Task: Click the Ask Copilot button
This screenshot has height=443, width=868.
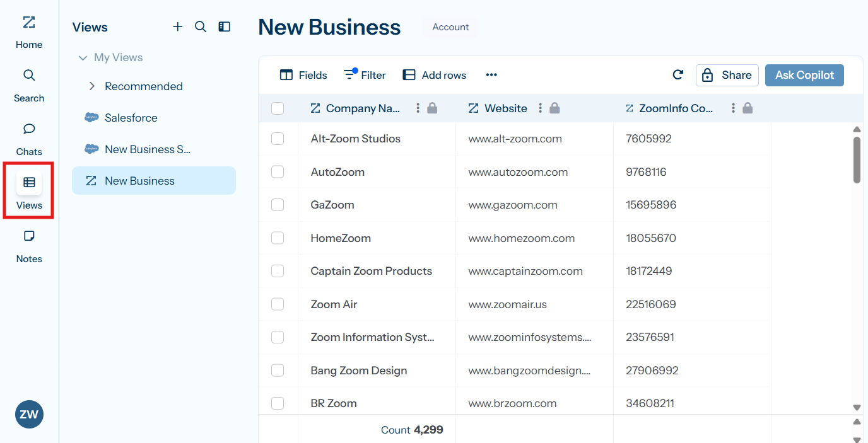Action: tap(804, 75)
